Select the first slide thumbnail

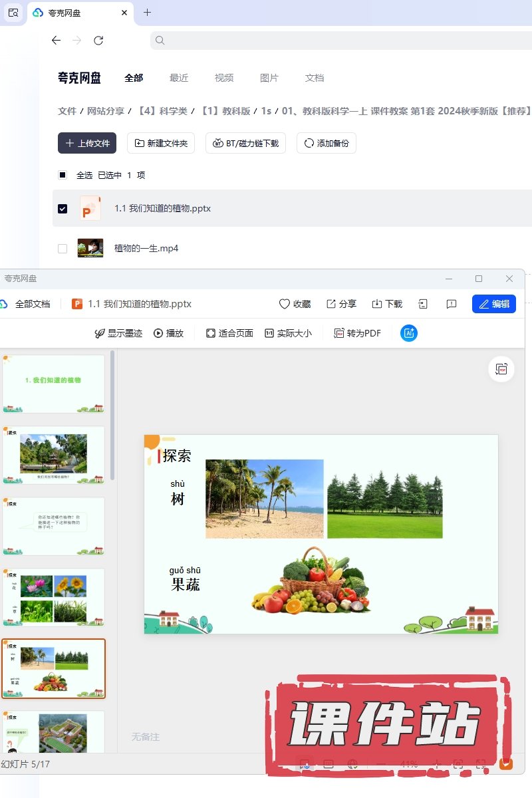coord(54,384)
